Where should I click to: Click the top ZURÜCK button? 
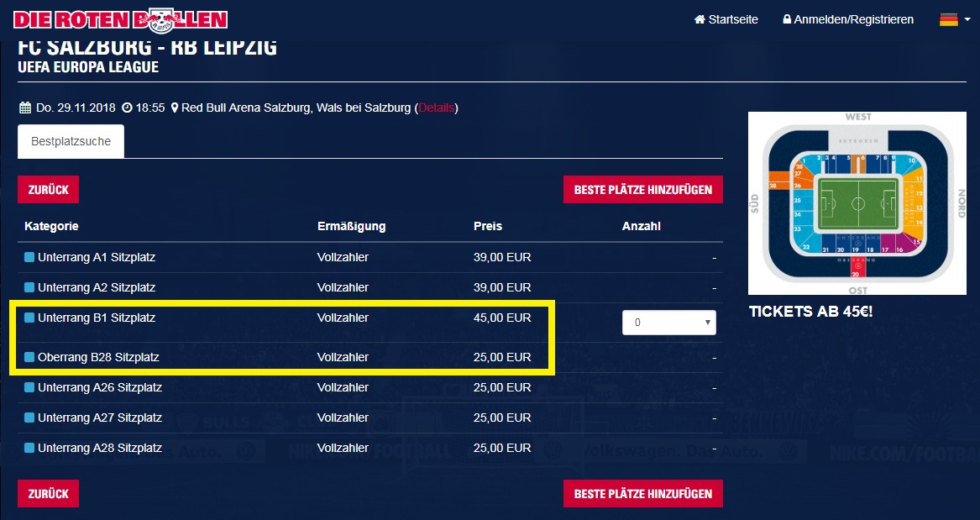click(48, 189)
